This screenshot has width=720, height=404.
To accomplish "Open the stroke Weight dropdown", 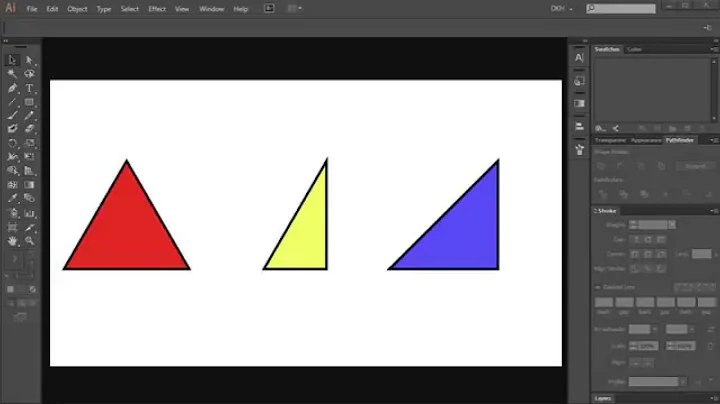I will click(672, 224).
